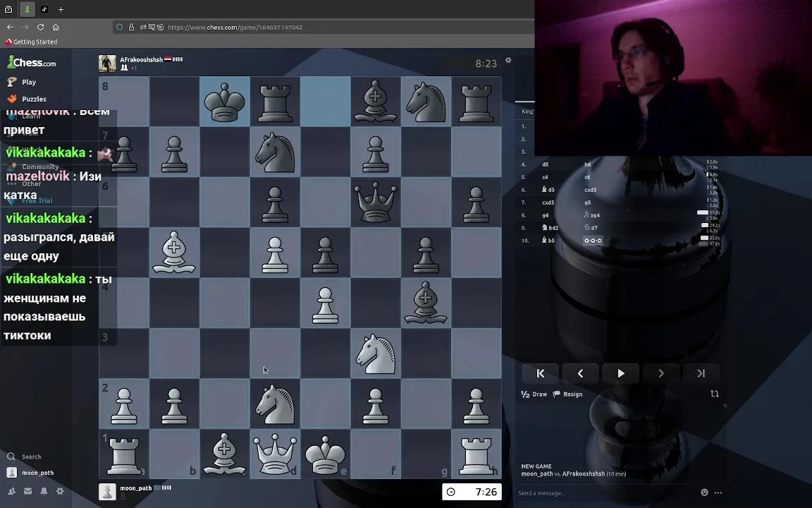Image resolution: width=812 pixels, height=508 pixels.
Task: Play the move list autoplay
Action: (x=620, y=373)
